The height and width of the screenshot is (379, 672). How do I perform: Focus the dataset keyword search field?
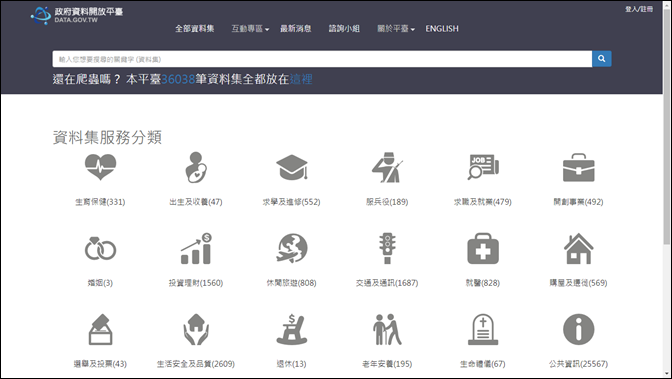pos(322,59)
